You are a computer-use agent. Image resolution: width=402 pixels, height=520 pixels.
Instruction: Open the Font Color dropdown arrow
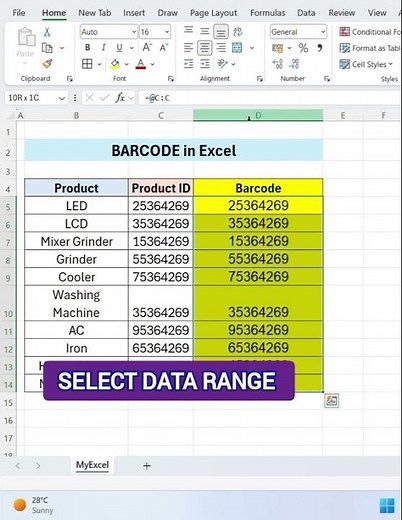[152, 64]
